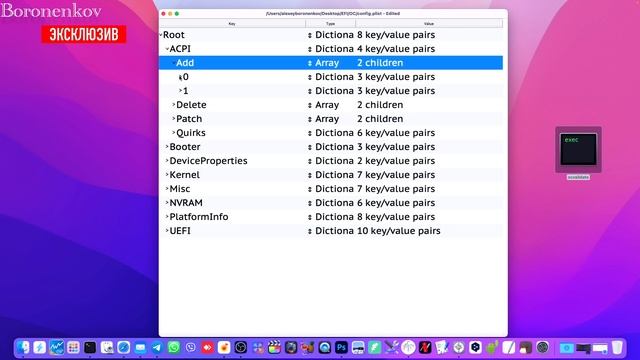Screen dimensions: 640x360
Task: Select the Misc row label
Action: (x=180, y=189)
